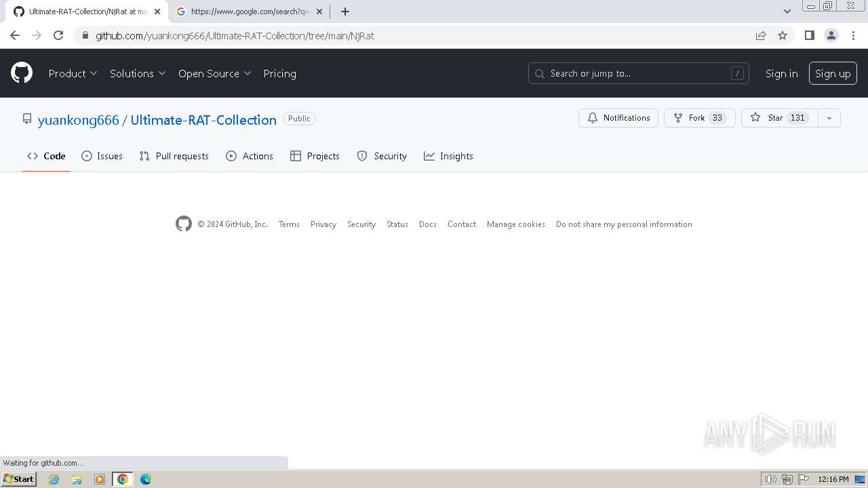Open File Explorer from taskbar
868x488 pixels.
click(x=77, y=479)
